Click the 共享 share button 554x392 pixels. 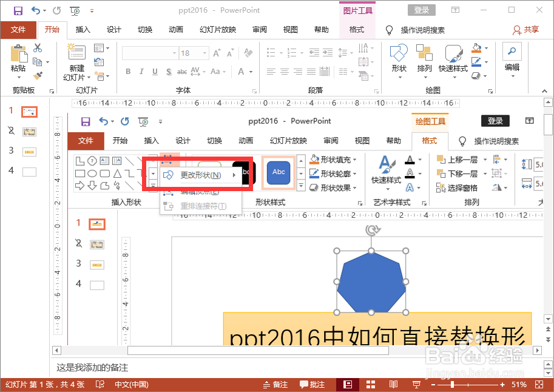click(x=525, y=30)
